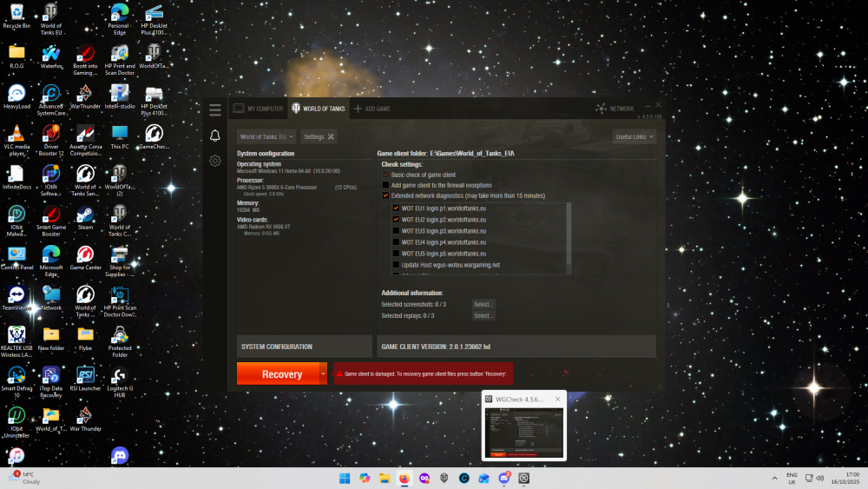Select the HeavyLoad desktop shortcut

click(x=16, y=97)
